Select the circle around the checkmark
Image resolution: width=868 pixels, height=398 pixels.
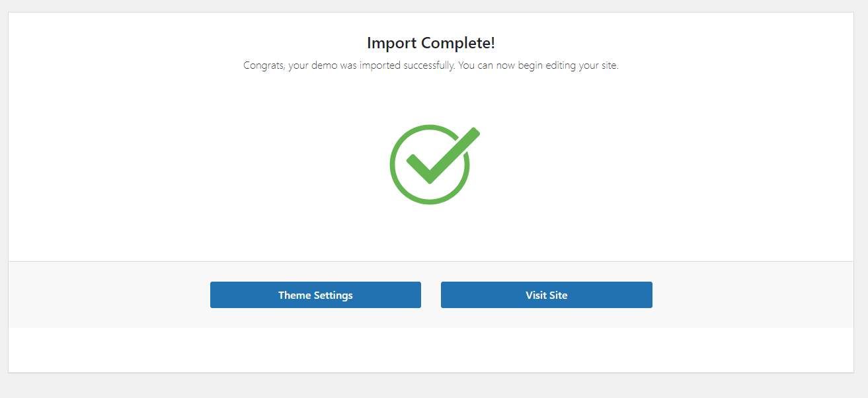pos(395,179)
